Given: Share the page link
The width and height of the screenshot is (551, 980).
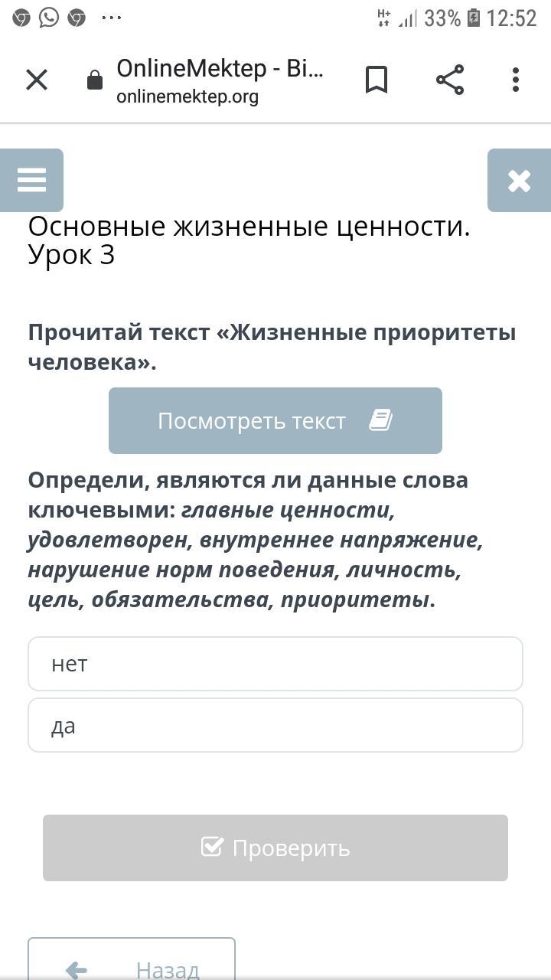Looking at the screenshot, I should pos(450,80).
